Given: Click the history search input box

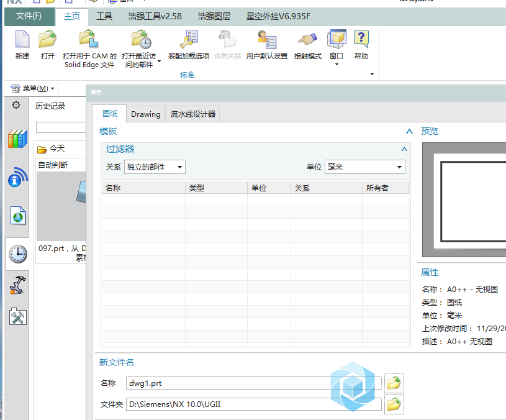Looking at the screenshot, I should coord(61,127).
